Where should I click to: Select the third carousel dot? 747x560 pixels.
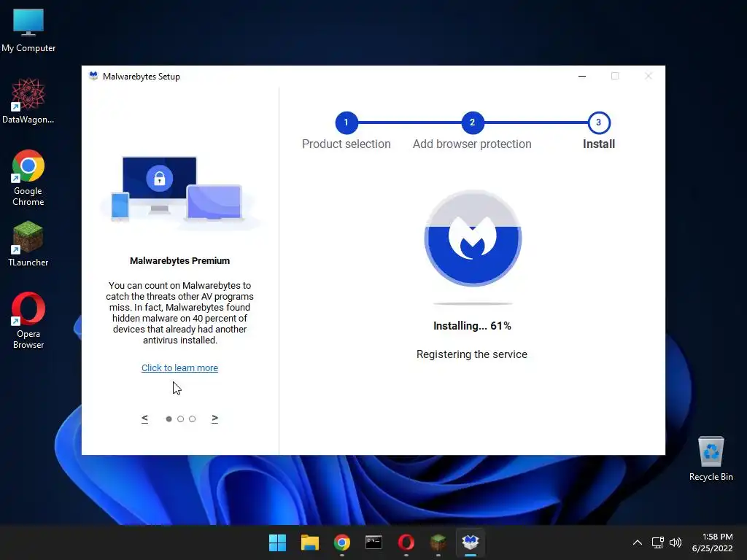coord(193,419)
